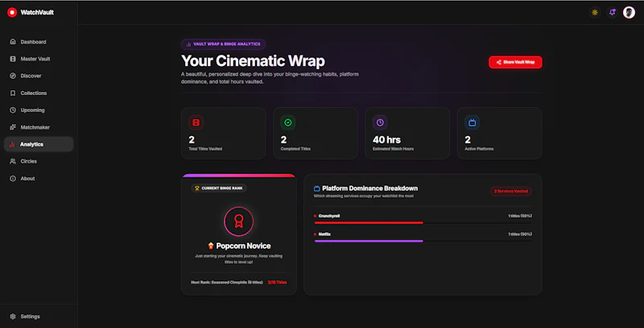Screen dimensions: 644x328
Task: Open the About page
Action: pos(39,178)
